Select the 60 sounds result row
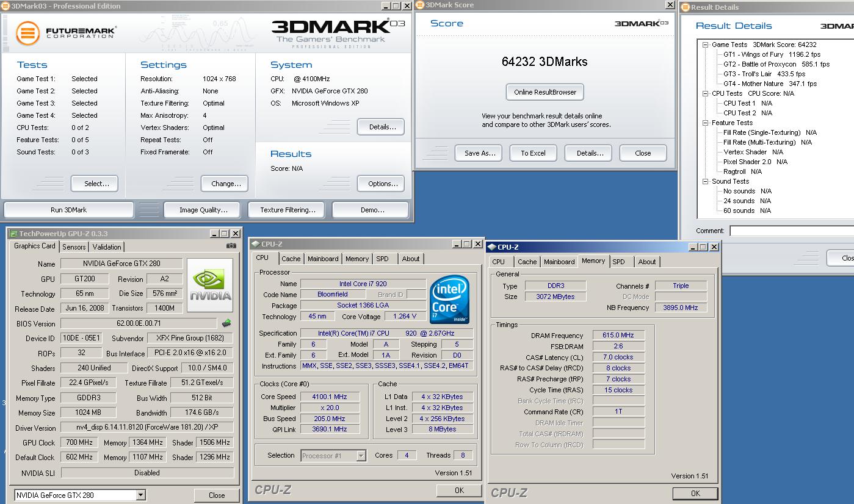The width and height of the screenshot is (854, 504). (x=747, y=211)
